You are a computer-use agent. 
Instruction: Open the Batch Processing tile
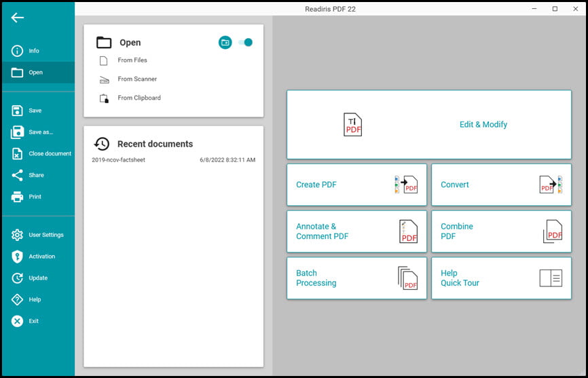pos(356,278)
